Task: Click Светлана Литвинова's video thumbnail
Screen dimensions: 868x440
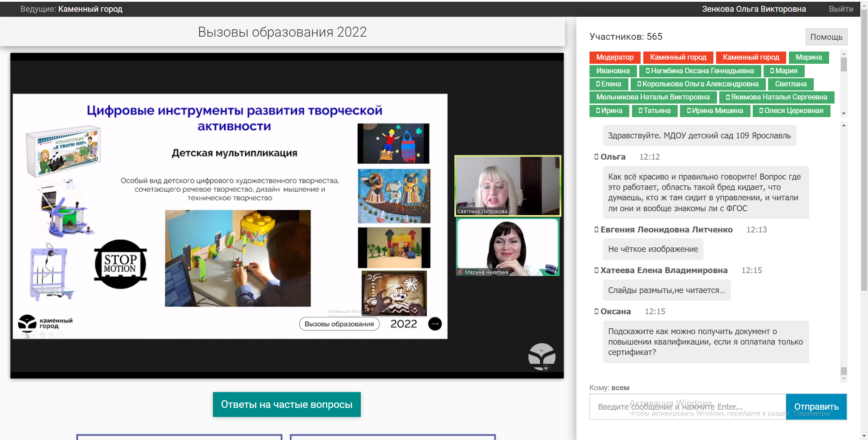Action: (507, 186)
